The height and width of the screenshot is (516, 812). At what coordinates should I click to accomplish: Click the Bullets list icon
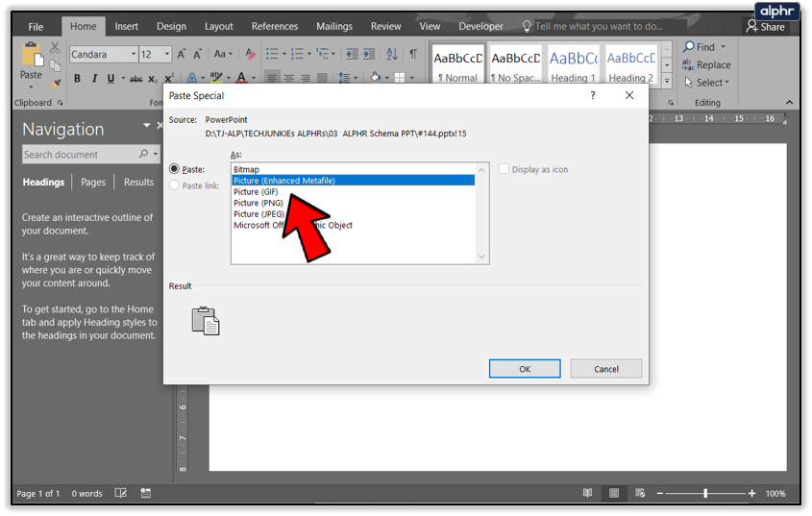[272, 54]
